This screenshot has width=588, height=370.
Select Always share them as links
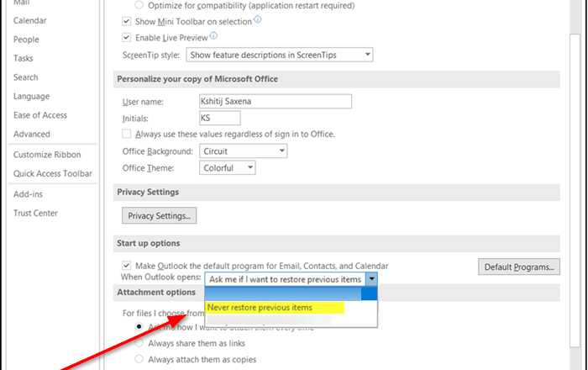click(x=139, y=341)
